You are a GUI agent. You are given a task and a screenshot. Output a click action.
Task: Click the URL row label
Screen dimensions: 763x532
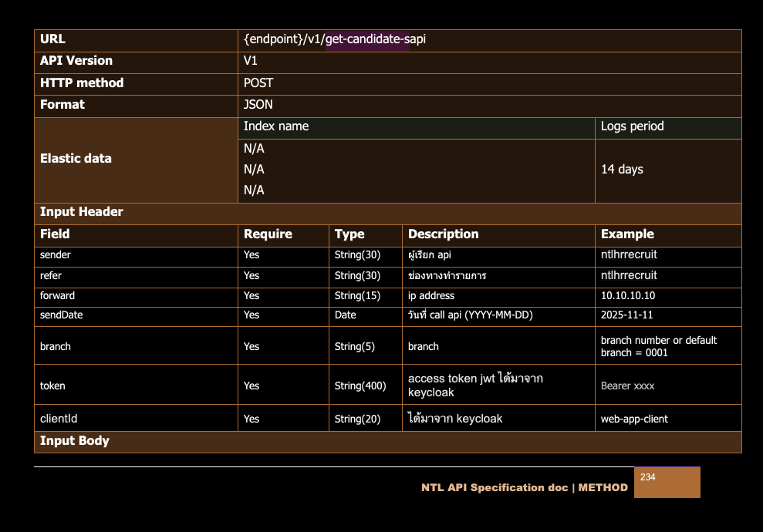point(52,39)
